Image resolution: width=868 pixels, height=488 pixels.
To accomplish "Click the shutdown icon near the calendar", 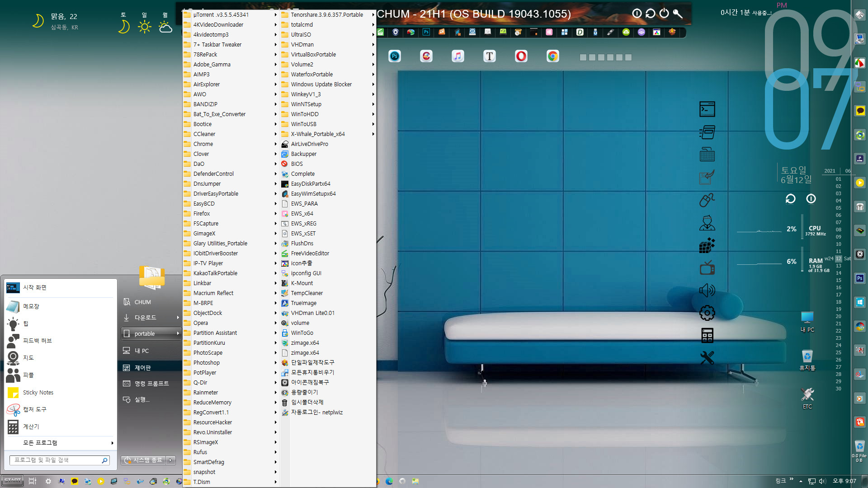I will coord(811,199).
